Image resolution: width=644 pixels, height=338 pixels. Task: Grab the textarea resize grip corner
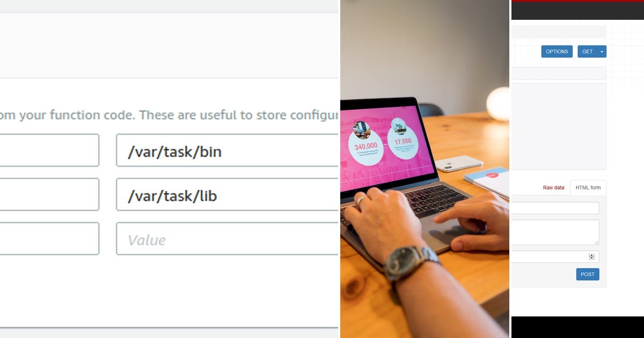click(x=596, y=243)
